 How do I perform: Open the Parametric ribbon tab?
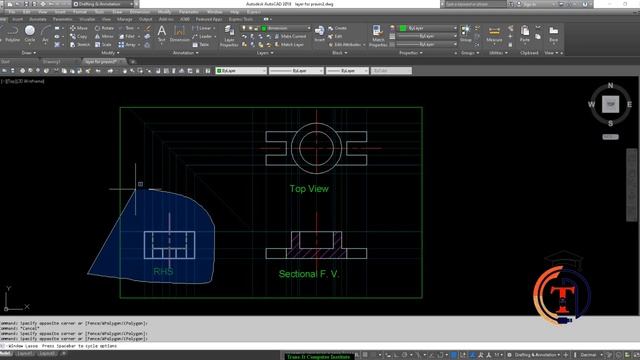click(62, 19)
